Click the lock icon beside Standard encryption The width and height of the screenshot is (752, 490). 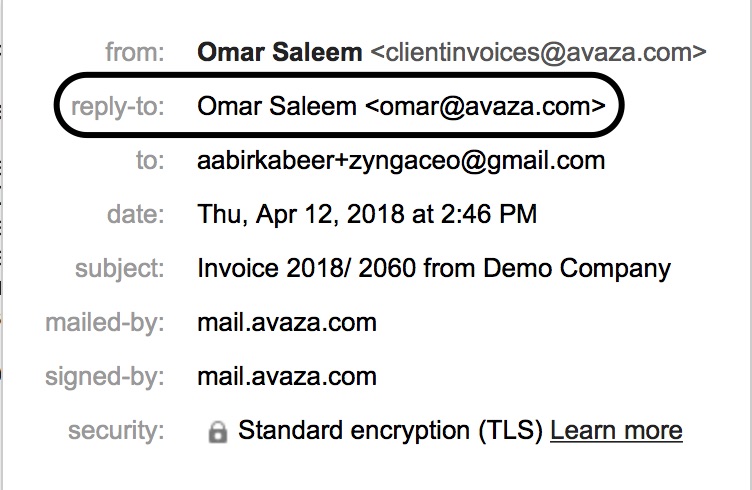pos(217,432)
